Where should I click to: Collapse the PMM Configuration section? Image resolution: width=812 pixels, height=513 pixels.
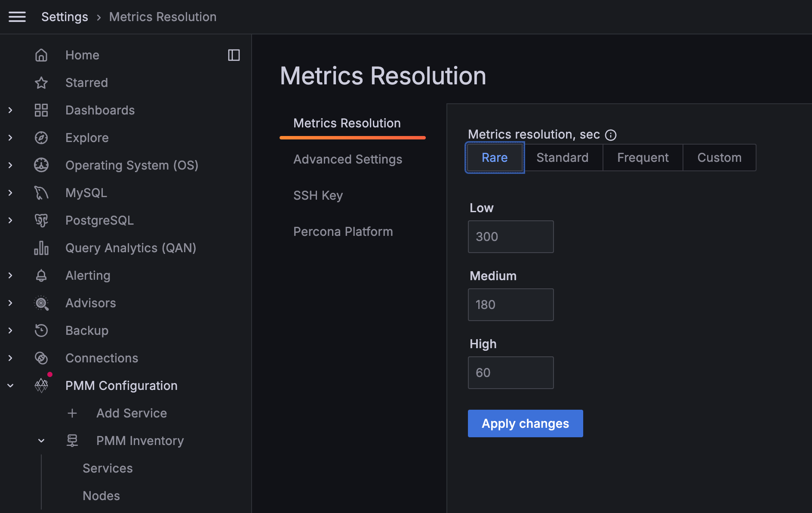pyautogui.click(x=10, y=386)
